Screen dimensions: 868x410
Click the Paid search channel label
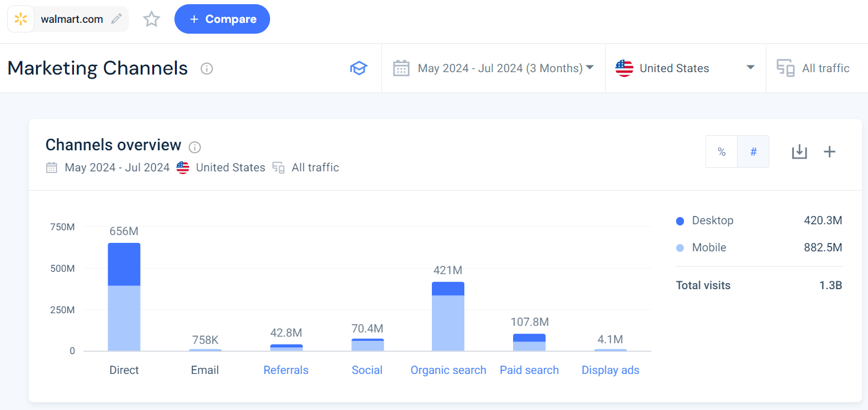[x=529, y=370]
